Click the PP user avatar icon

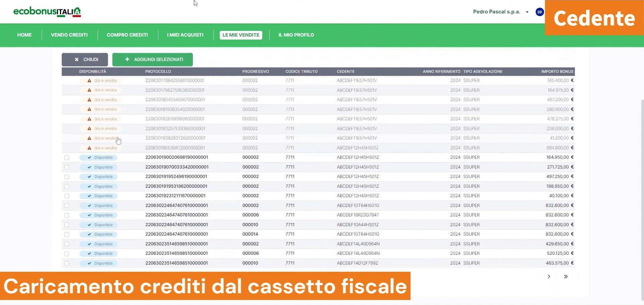click(539, 12)
